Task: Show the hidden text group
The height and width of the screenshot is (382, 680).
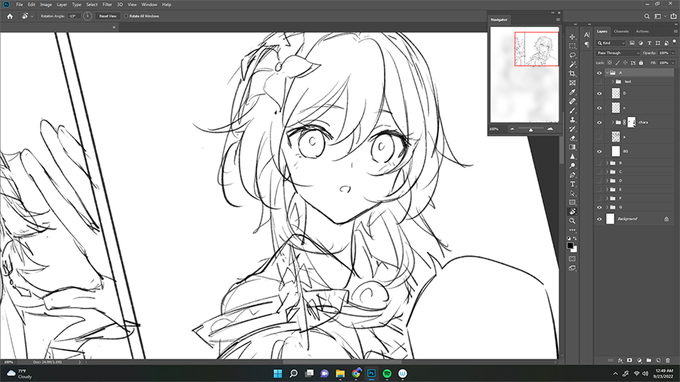Action: 599,82
